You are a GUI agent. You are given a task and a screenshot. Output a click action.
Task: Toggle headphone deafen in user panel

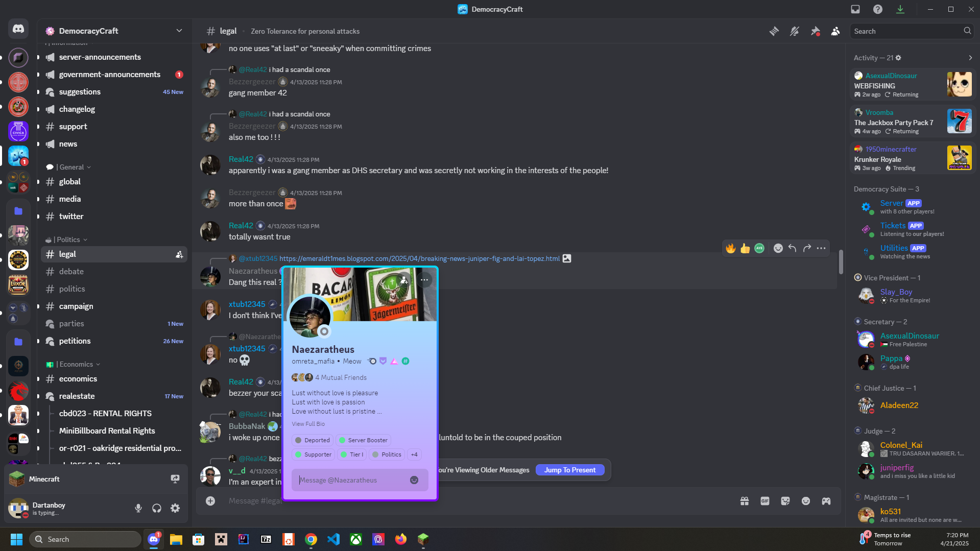click(157, 508)
